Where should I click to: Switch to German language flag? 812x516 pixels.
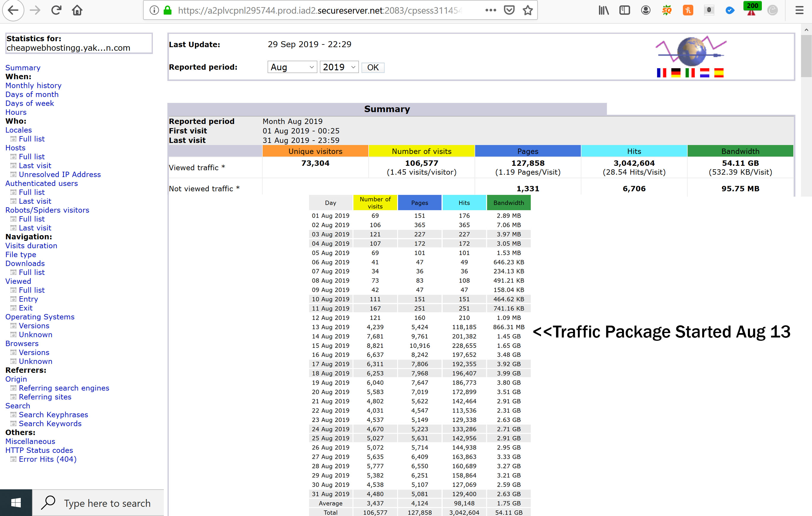tap(675, 73)
